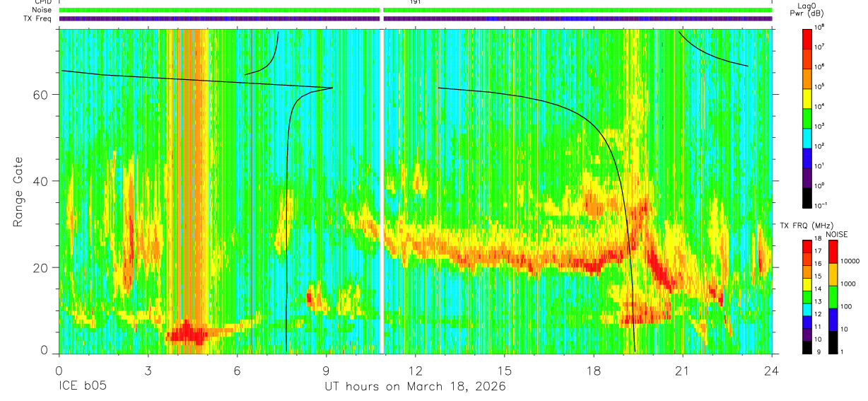Click the 10000 label on the NOISE legend

[x=850, y=261]
